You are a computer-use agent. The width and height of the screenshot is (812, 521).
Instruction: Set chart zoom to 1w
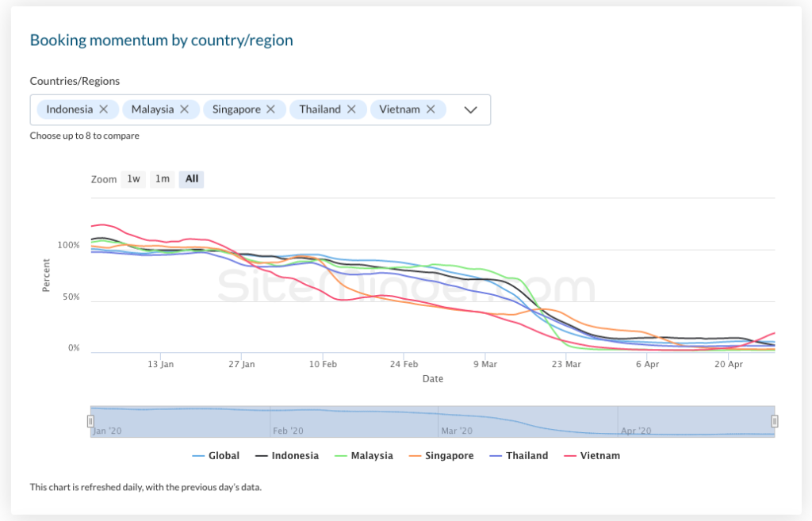133,179
